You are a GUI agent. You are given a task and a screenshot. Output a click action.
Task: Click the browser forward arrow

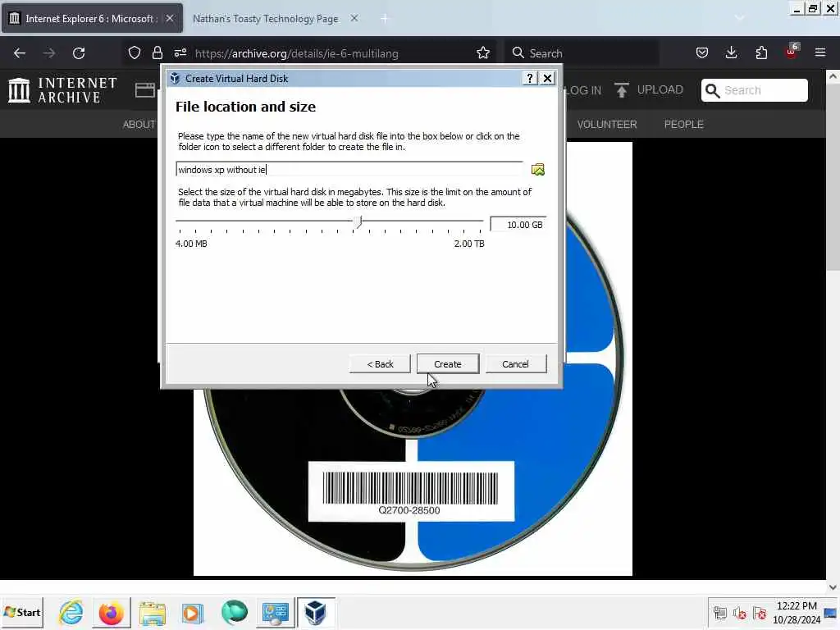(x=49, y=53)
